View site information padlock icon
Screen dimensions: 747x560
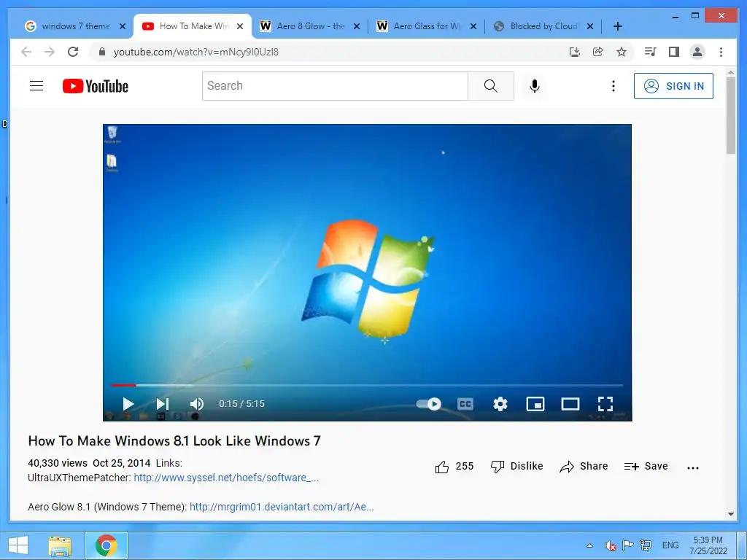pos(101,52)
